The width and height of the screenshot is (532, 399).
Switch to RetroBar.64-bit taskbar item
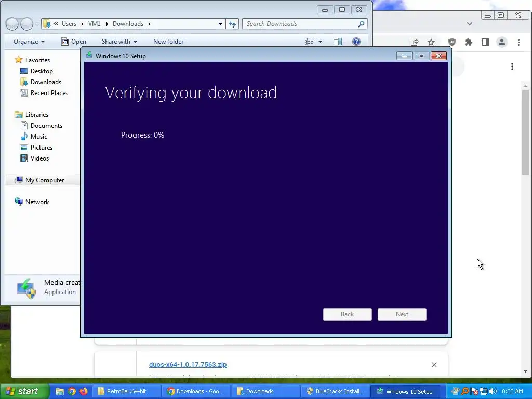click(x=126, y=391)
